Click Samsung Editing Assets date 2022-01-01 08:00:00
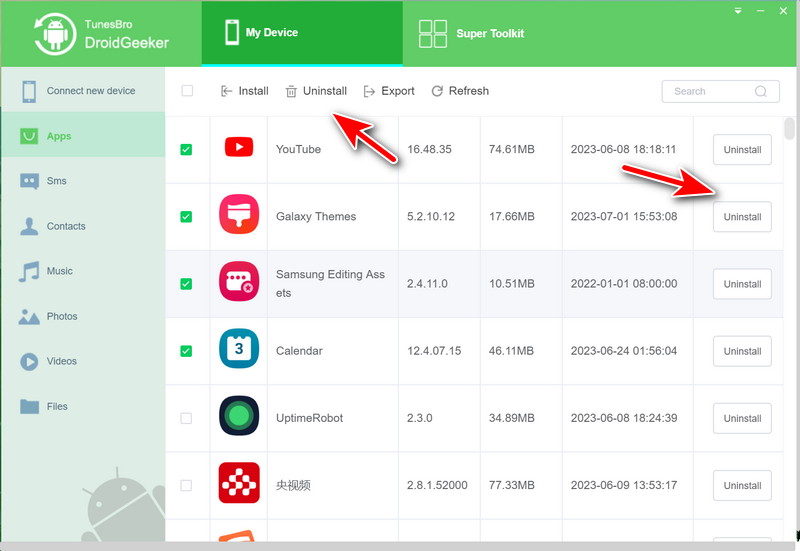800x551 pixels. point(623,284)
